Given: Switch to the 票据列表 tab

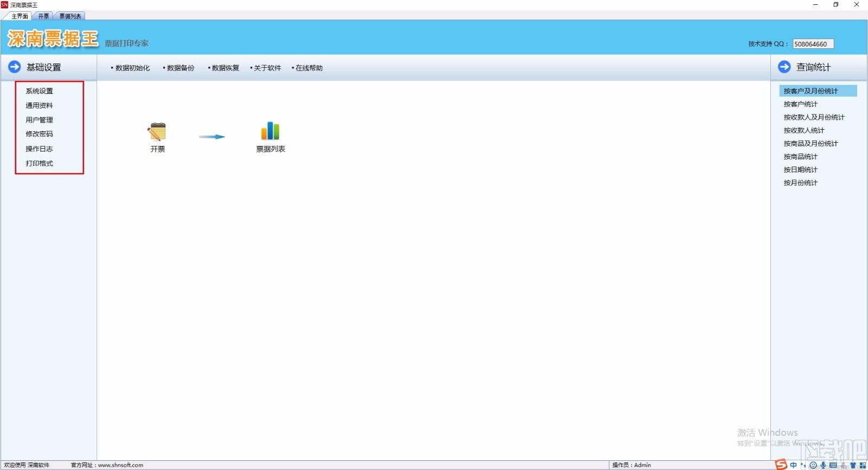Looking at the screenshot, I should (x=70, y=16).
